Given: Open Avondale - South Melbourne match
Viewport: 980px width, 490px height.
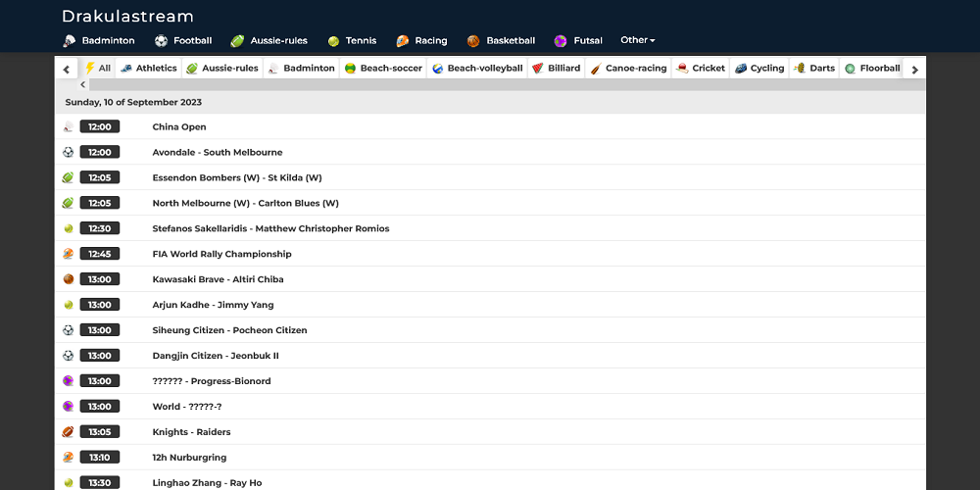Looking at the screenshot, I should (218, 153).
